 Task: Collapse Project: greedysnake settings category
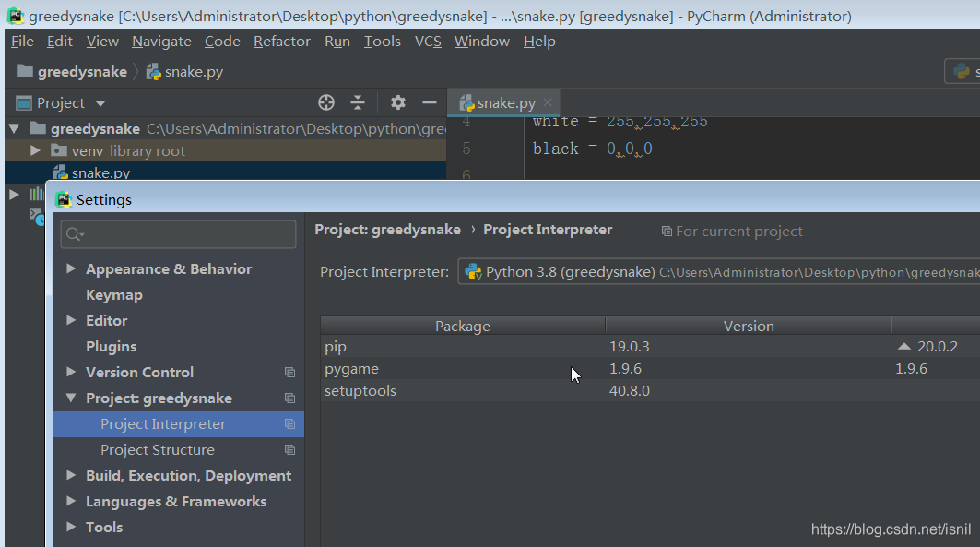71,398
